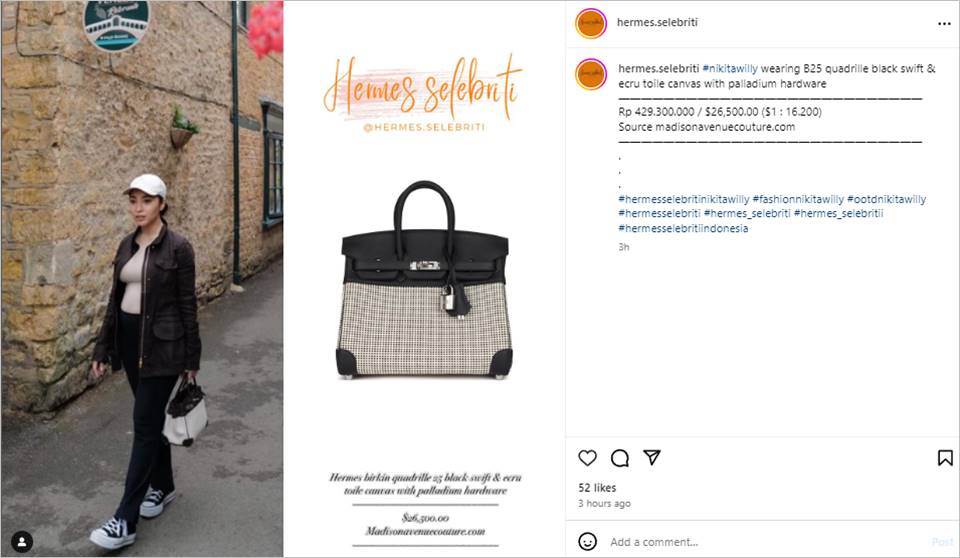Open profile avatar beside the caption
This screenshot has width=960, height=558.
(590, 74)
